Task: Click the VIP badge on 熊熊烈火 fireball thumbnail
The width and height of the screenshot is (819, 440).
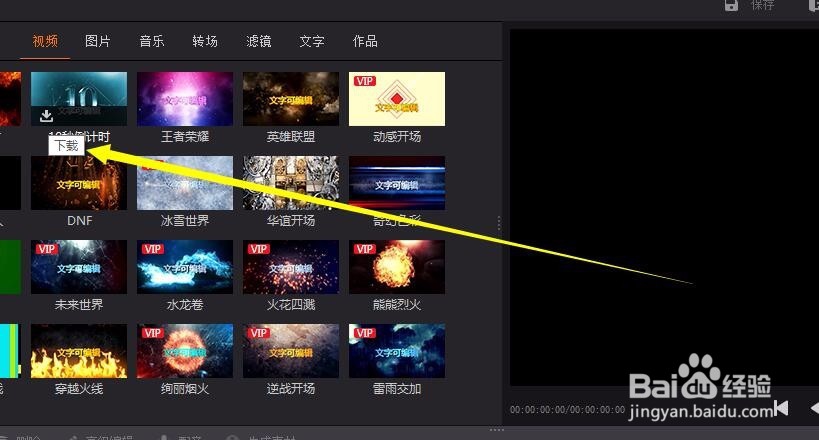Action: [x=365, y=249]
